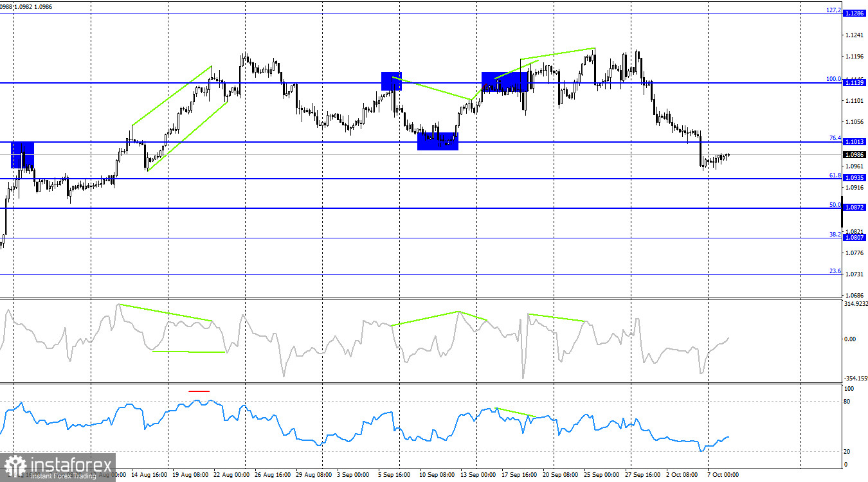Click the 1.1056 price axis value
Screen dimensions: 868x482
point(856,121)
